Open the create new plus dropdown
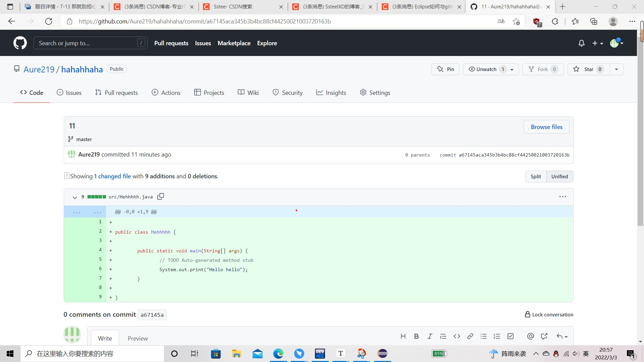 (598, 43)
